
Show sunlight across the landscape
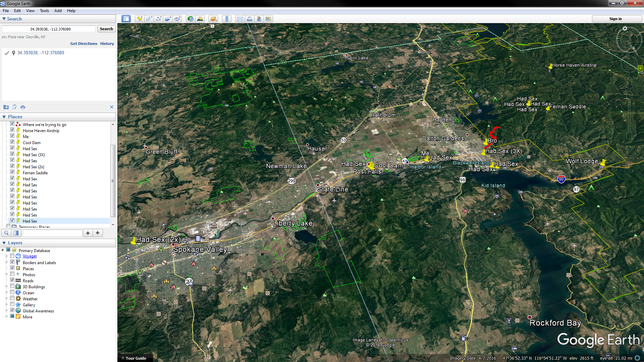point(200,19)
